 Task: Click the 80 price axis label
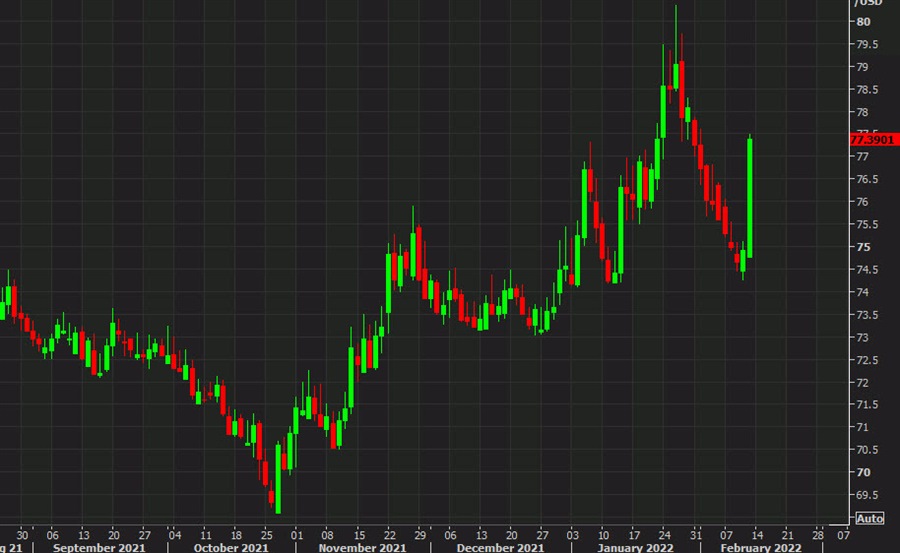tap(863, 22)
